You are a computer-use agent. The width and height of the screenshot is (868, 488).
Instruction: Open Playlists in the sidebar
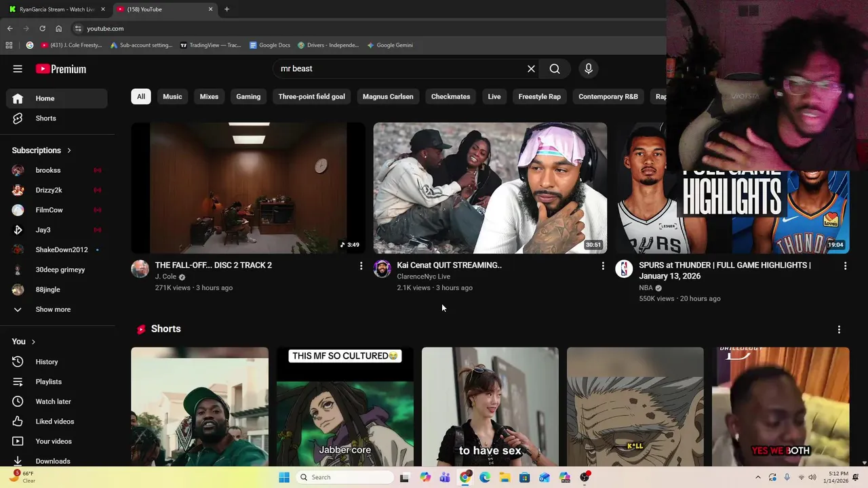click(x=57, y=382)
